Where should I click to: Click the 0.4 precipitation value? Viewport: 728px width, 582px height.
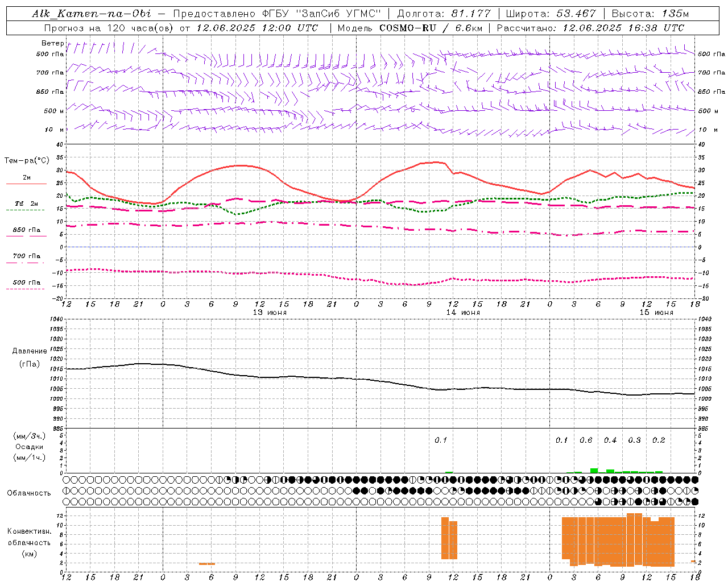[610, 440]
